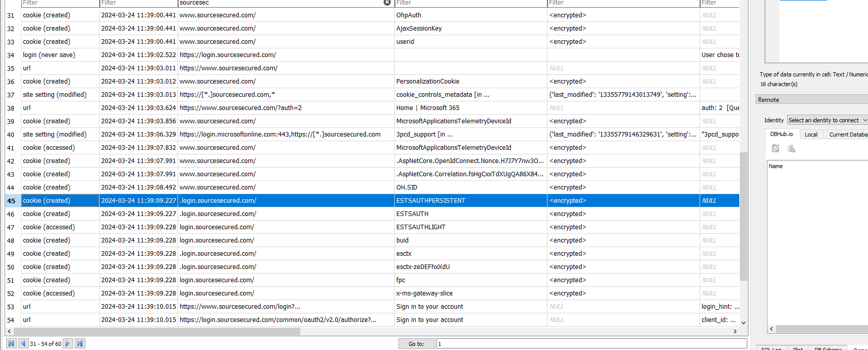Go to the previous page of rows
This screenshot has height=350, width=868.
tap(23, 343)
